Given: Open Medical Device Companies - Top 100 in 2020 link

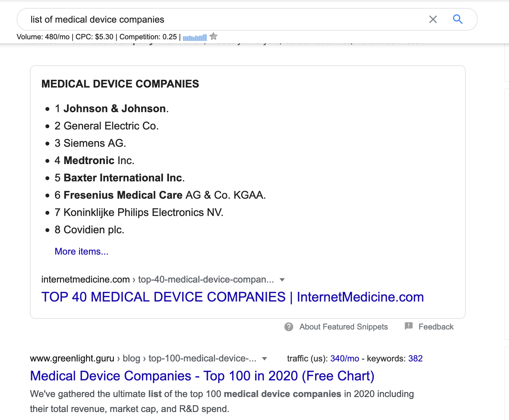Looking at the screenshot, I should [202, 376].
